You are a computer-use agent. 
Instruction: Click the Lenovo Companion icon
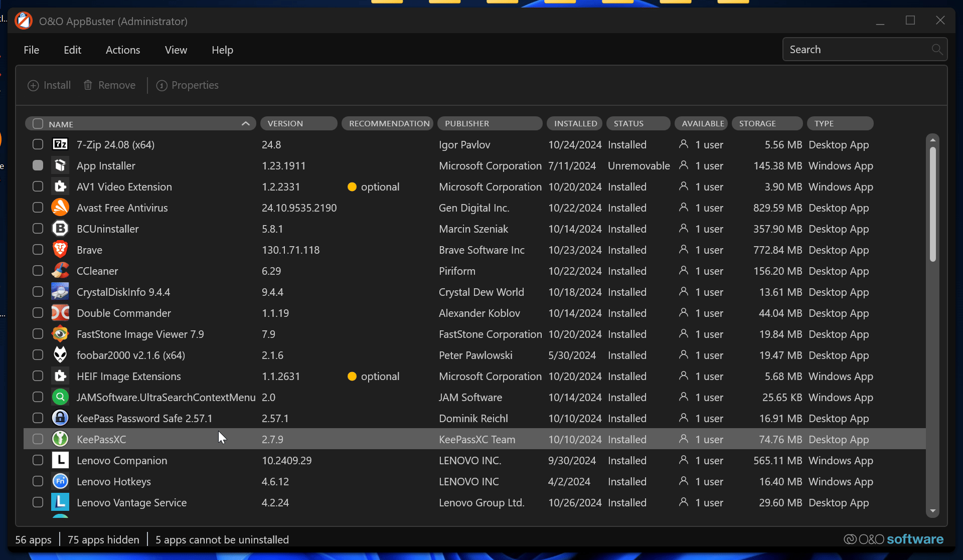(60, 460)
